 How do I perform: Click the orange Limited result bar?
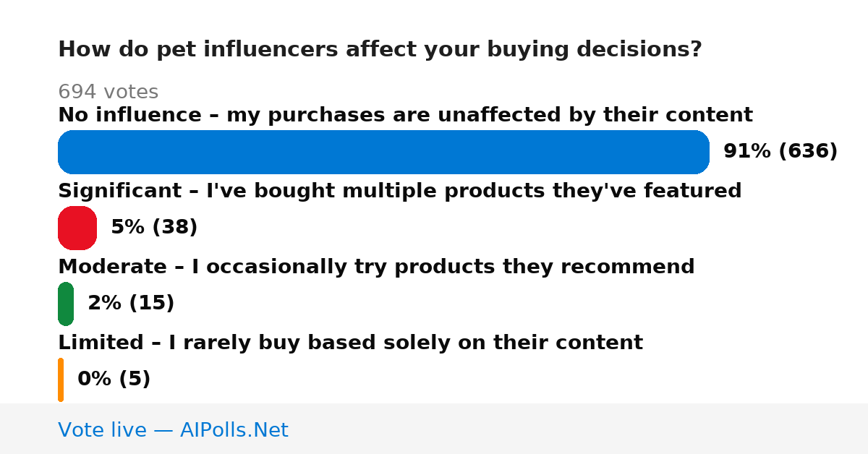click(61, 380)
